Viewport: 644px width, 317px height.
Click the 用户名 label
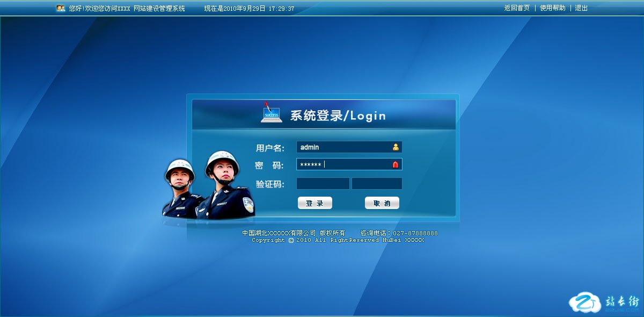[x=270, y=148]
